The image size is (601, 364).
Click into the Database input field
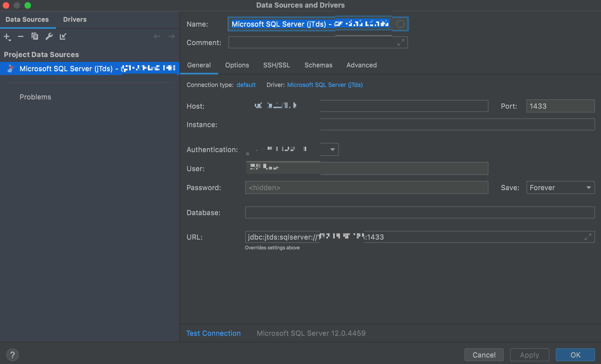[x=420, y=212]
